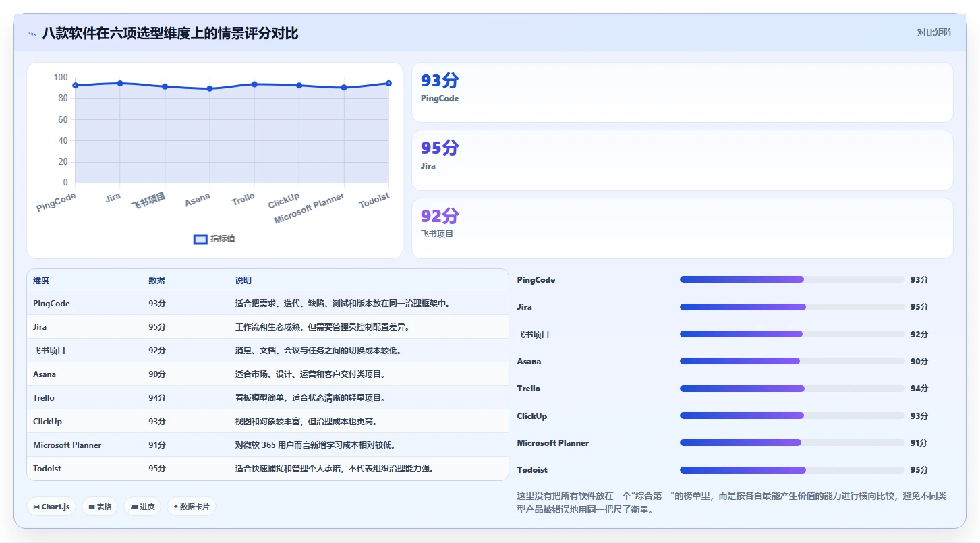Click description 工作流和生态成熟，但需要管理员控制配置差异
The width and height of the screenshot is (980, 543).
[322, 327]
